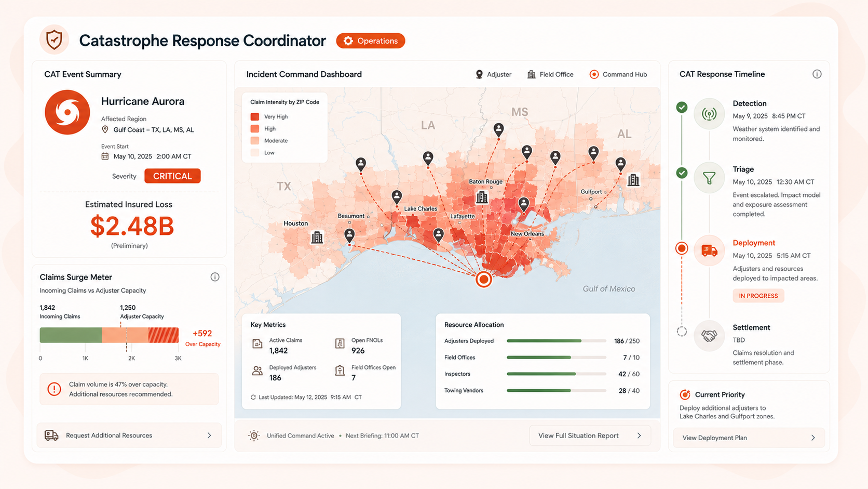Click the Towing Vendors progress bar
The width and height of the screenshot is (868, 489).
pyautogui.click(x=557, y=391)
